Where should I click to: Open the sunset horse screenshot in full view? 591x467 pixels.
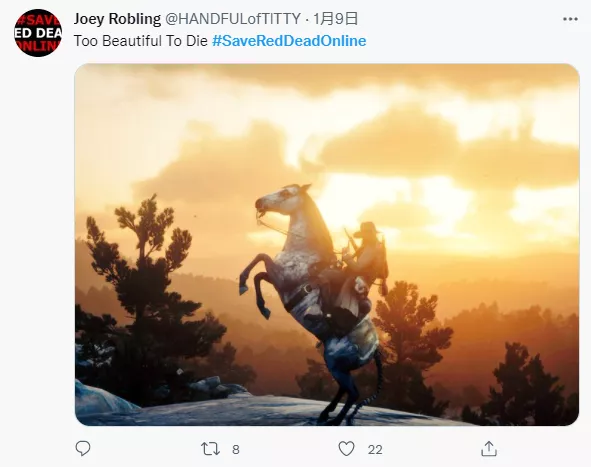[x=327, y=245]
